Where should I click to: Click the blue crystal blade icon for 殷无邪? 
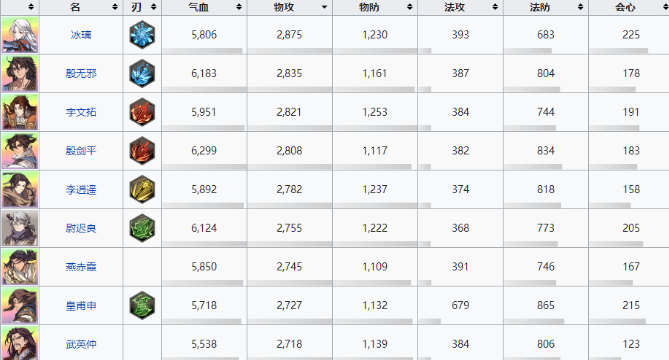[142, 73]
